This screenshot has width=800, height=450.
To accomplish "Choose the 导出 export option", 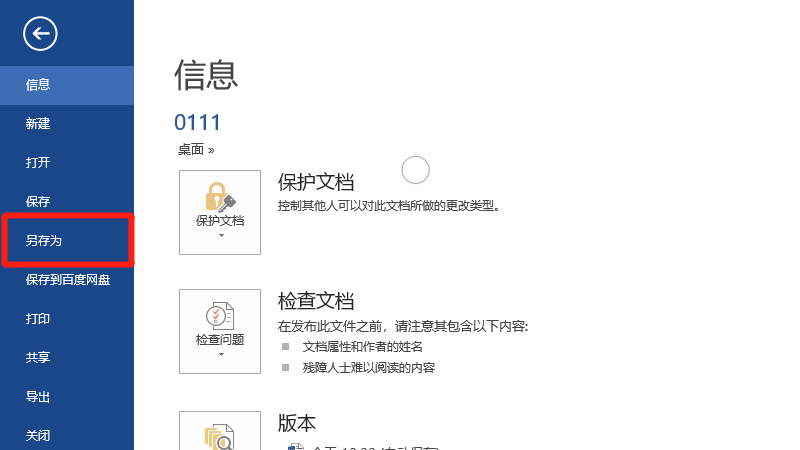I will pos(38,397).
